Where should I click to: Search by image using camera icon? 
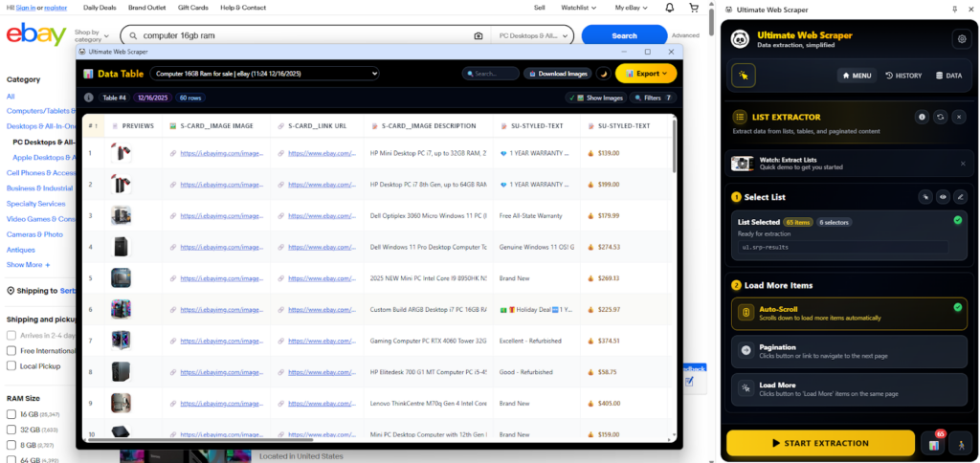[x=479, y=35]
